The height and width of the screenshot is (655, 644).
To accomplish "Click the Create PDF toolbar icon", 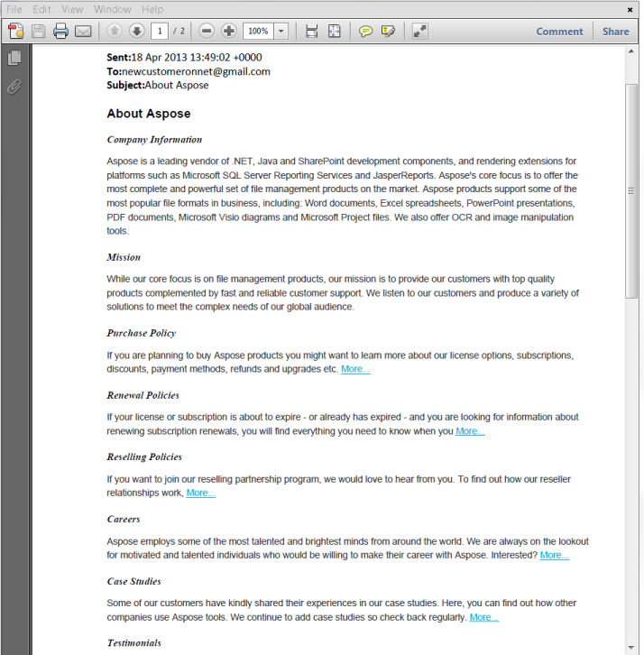I will 16,32.
